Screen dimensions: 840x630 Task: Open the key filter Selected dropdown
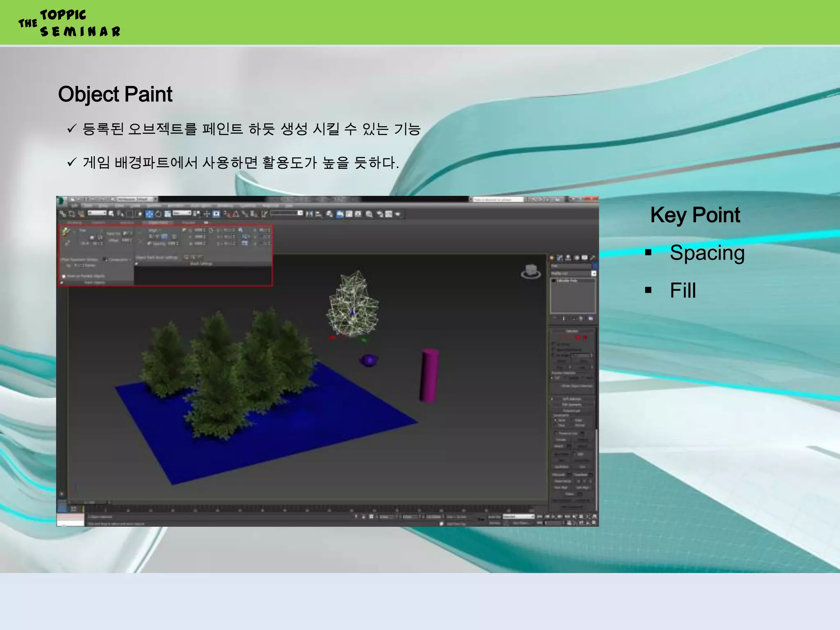[x=519, y=517]
